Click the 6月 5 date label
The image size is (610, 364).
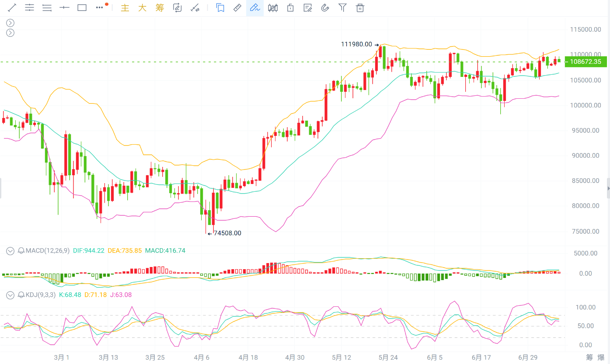435,357
